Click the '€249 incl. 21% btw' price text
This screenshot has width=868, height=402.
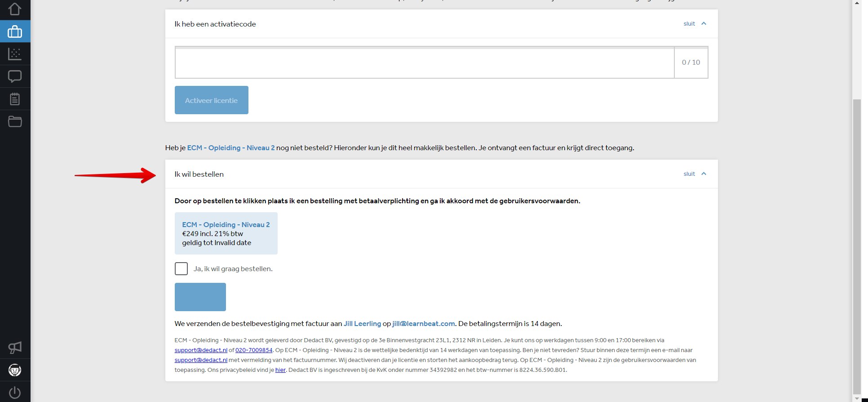point(213,234)
